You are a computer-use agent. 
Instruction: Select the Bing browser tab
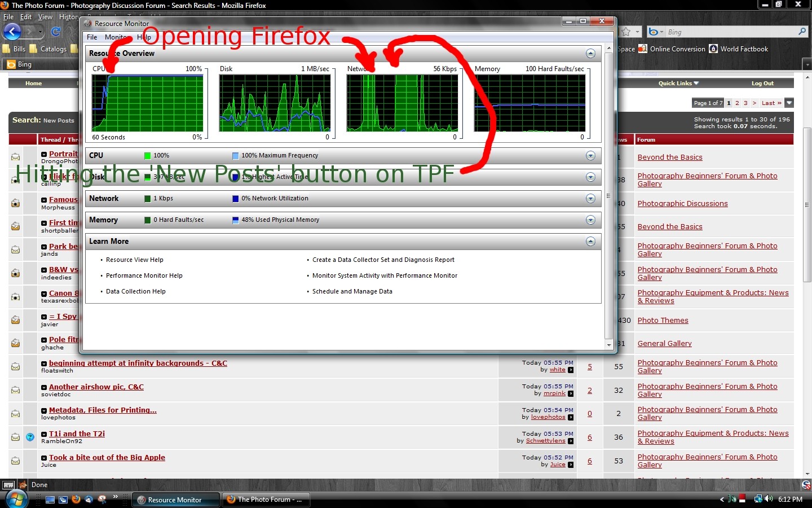point(39,64)
